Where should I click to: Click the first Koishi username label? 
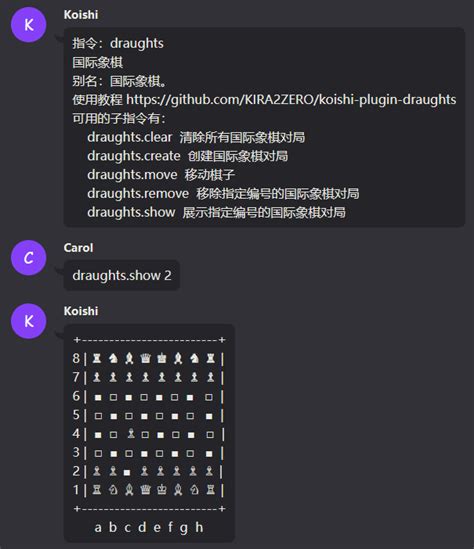click(81, 15)
